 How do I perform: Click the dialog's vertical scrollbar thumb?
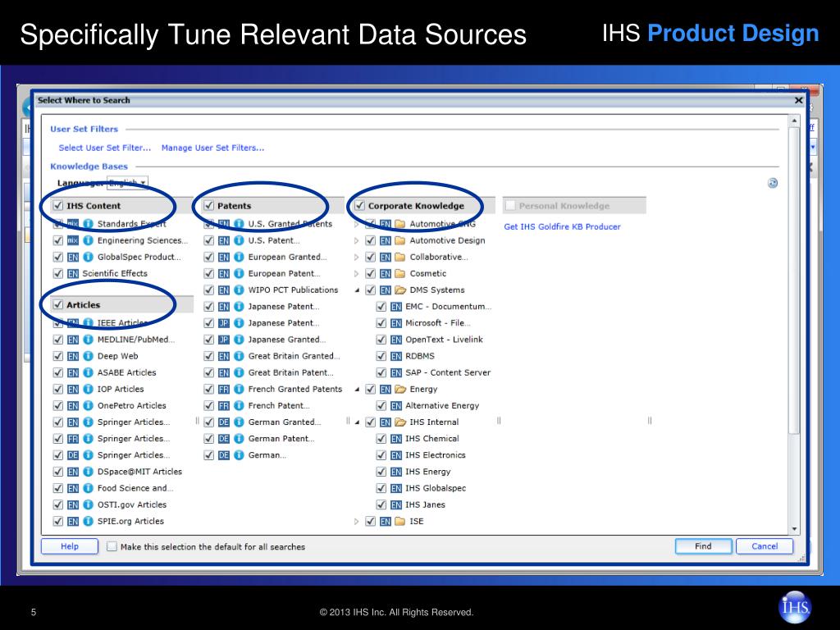(794, 279)
